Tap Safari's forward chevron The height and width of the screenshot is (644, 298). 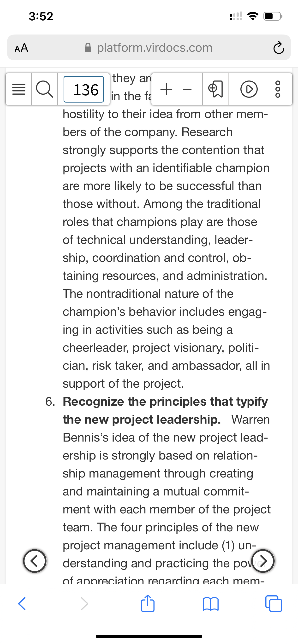point(84,604)
